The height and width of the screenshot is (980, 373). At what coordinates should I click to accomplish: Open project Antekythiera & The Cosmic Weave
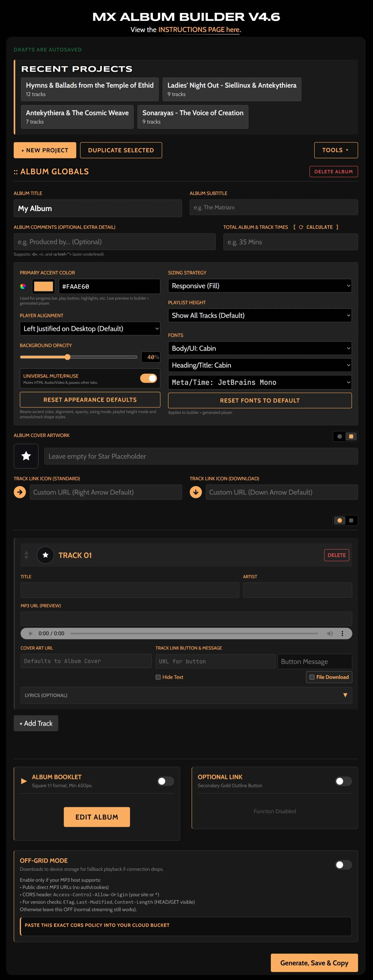(x=77, y=117)
